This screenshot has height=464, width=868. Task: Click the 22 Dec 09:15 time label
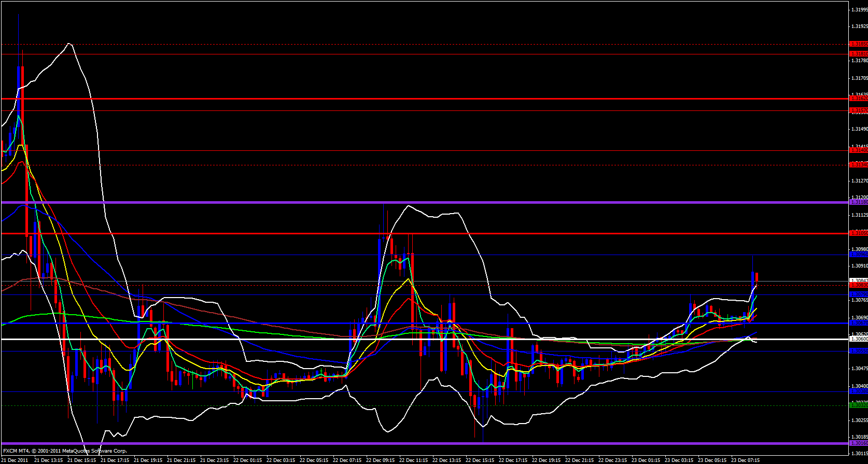click(x=380, y=460)
